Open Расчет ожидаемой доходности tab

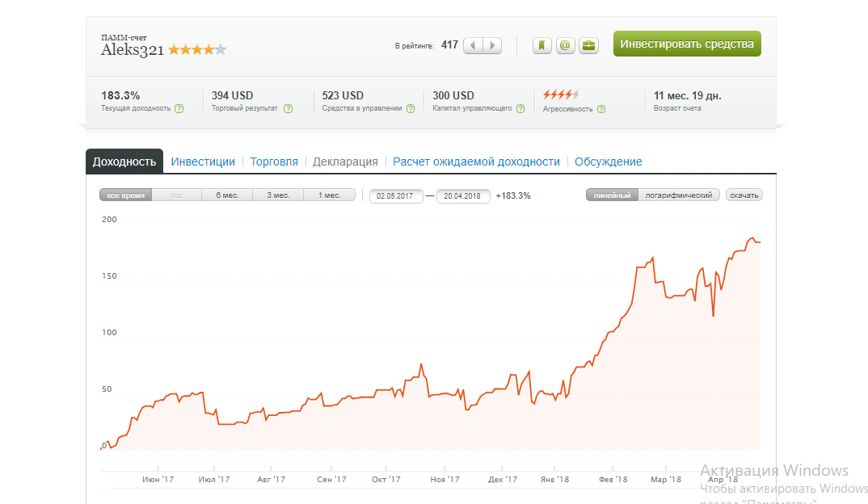coord(476,162)
